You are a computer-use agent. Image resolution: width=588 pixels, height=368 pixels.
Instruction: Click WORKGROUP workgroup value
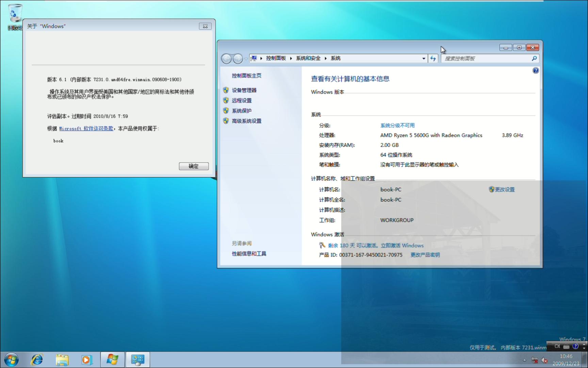(x=397, y=220)
